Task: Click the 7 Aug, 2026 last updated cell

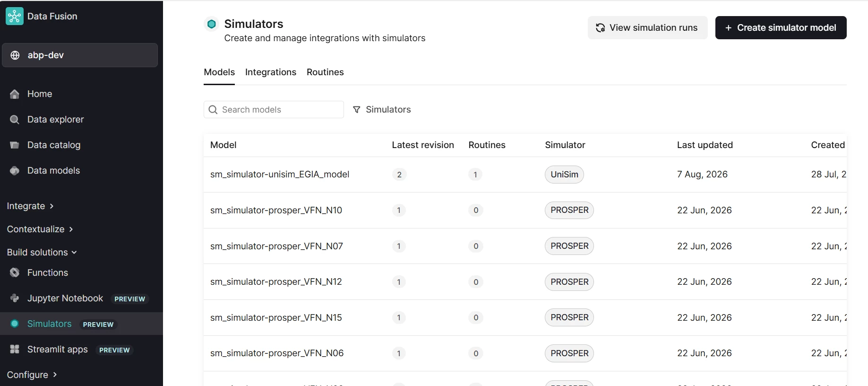Action: click(702, 175)
